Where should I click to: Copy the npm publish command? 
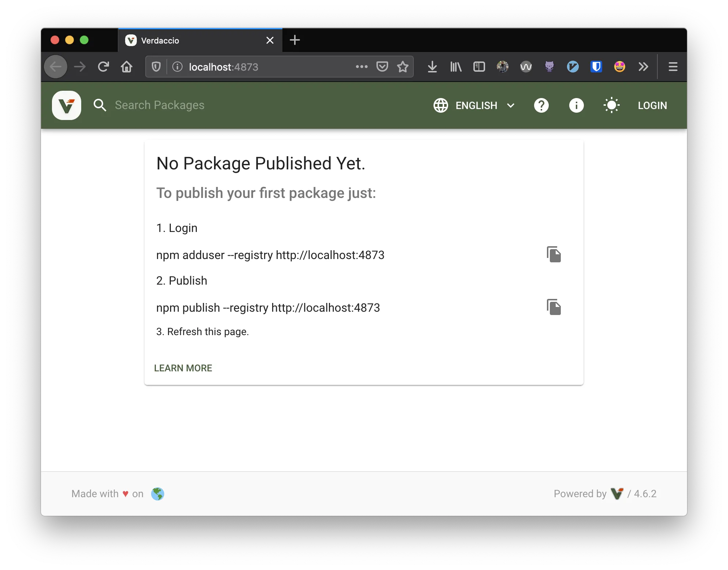pos(553,307)
